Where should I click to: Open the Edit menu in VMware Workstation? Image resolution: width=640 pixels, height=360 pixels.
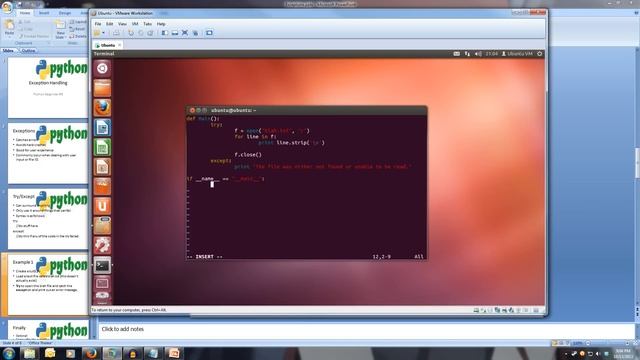click(x=109, y=24)
